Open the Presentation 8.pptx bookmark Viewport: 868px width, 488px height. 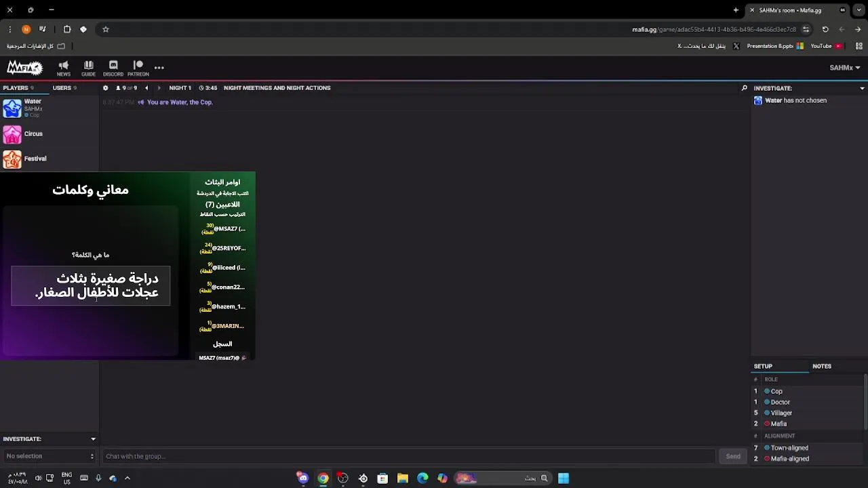[775, 46]
